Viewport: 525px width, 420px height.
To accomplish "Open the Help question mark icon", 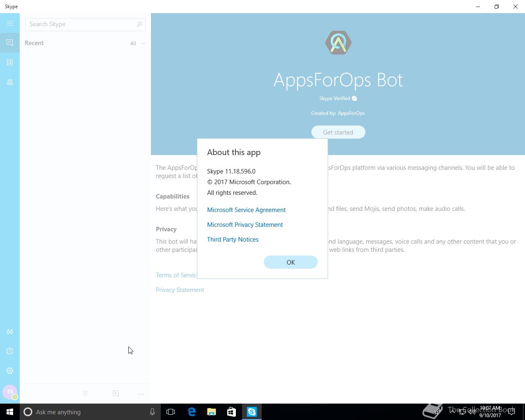I will click(10, 351).
